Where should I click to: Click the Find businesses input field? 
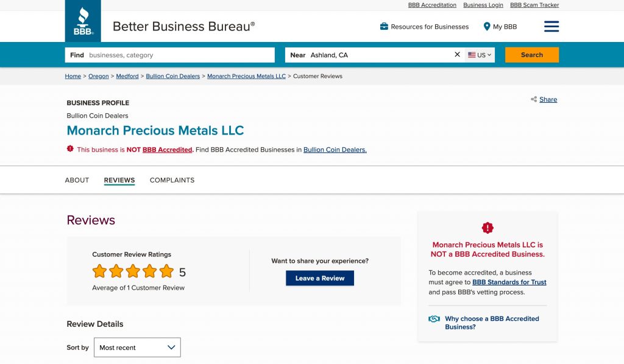pos(180,55)
